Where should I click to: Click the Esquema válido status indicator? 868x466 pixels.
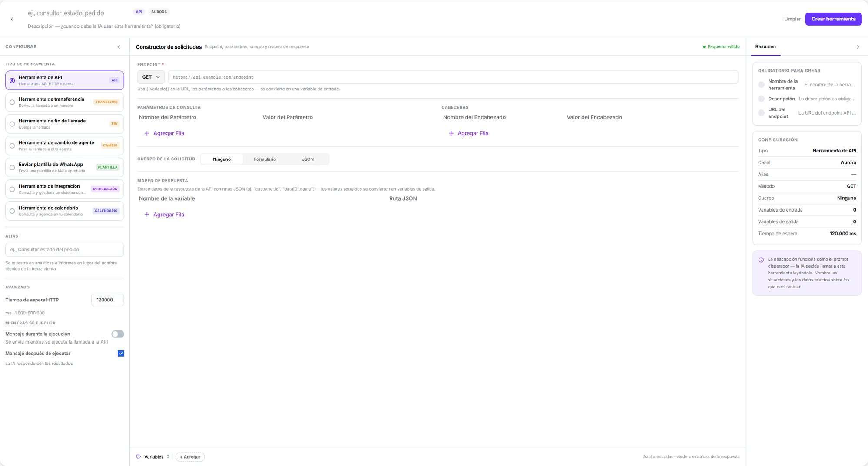tap(721, 47)
